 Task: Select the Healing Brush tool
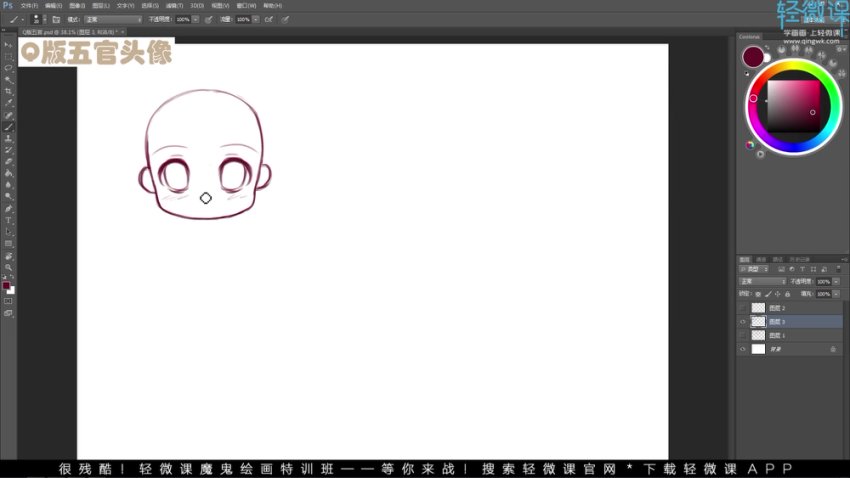coord(8,115)
